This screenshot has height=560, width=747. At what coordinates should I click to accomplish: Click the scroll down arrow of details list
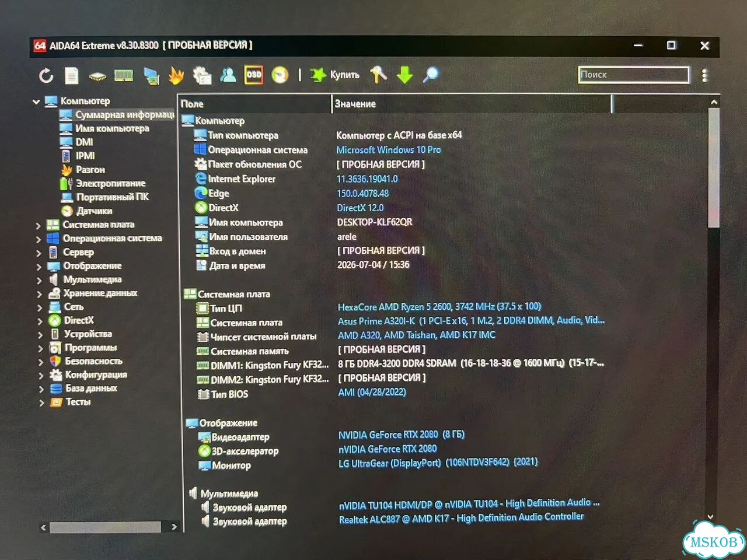711,517
